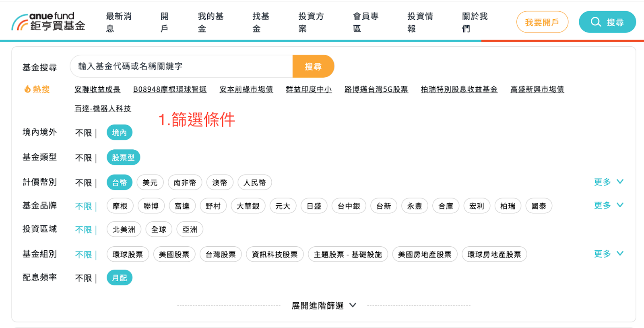Toggle the 資訊科技股票 group chip
Viewport: 644px width, 328px height.
click(275, 254)
